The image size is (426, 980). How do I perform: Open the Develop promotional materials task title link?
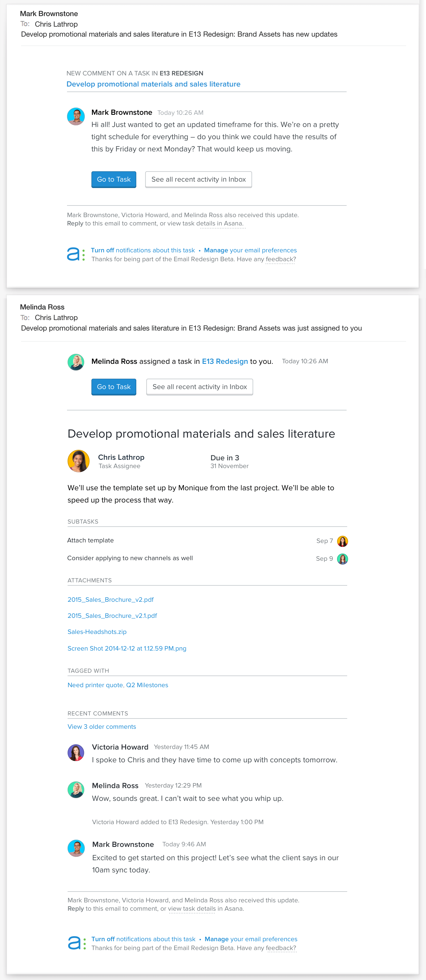[x=153, y=84]
